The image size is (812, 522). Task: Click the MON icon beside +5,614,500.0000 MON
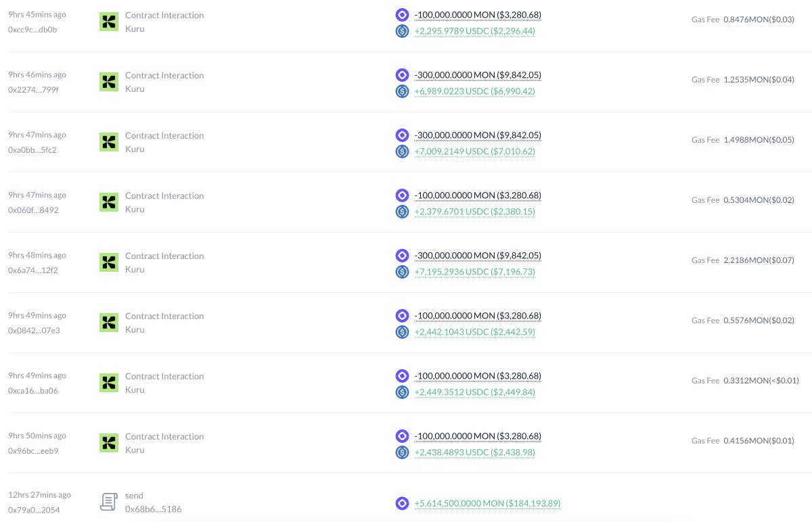[402, 503]
